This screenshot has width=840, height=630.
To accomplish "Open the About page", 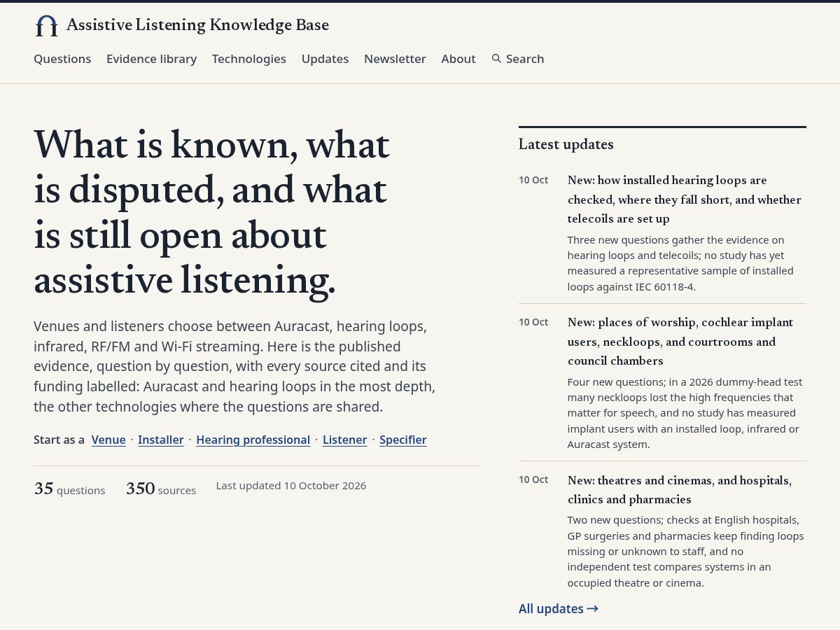I will pyautogui.click(x=458, y=59).
